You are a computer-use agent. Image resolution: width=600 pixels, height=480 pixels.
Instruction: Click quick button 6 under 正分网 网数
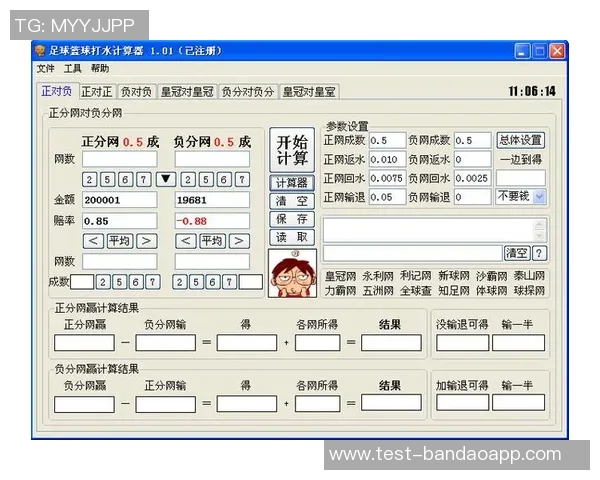[125, 180]
